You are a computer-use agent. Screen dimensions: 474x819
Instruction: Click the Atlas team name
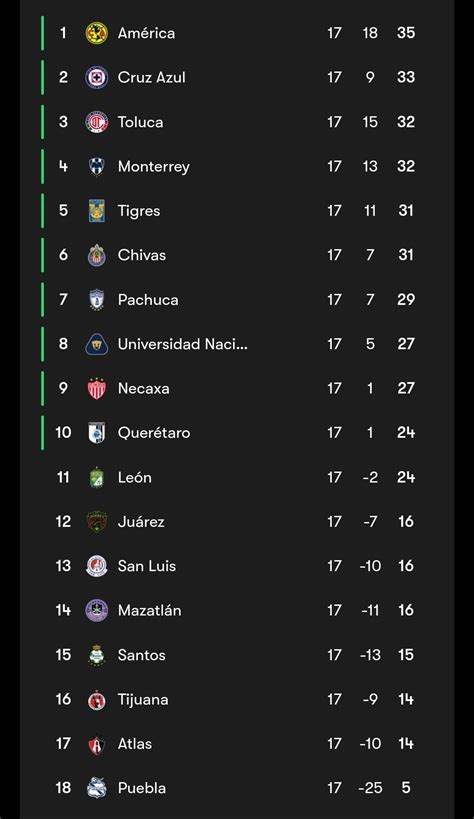(x=135, y=744)
